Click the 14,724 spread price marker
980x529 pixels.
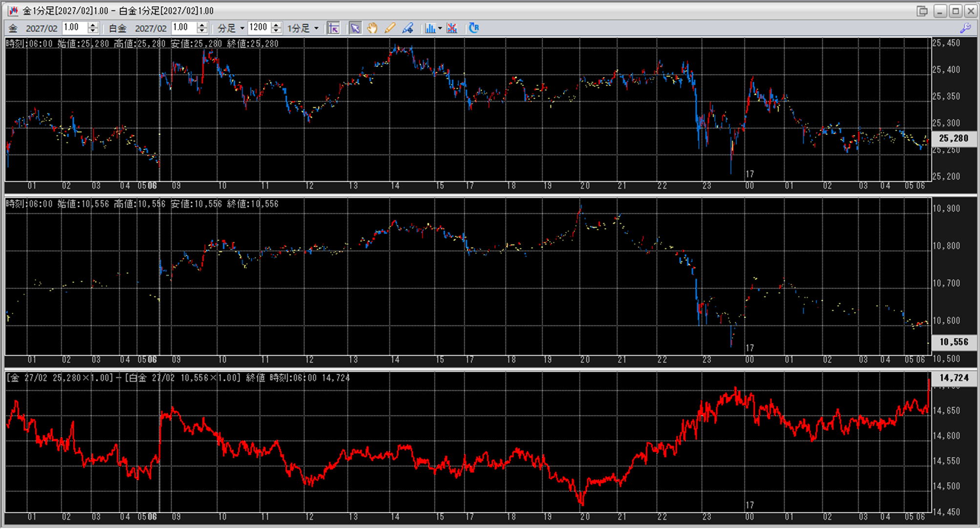coord(954,378)
